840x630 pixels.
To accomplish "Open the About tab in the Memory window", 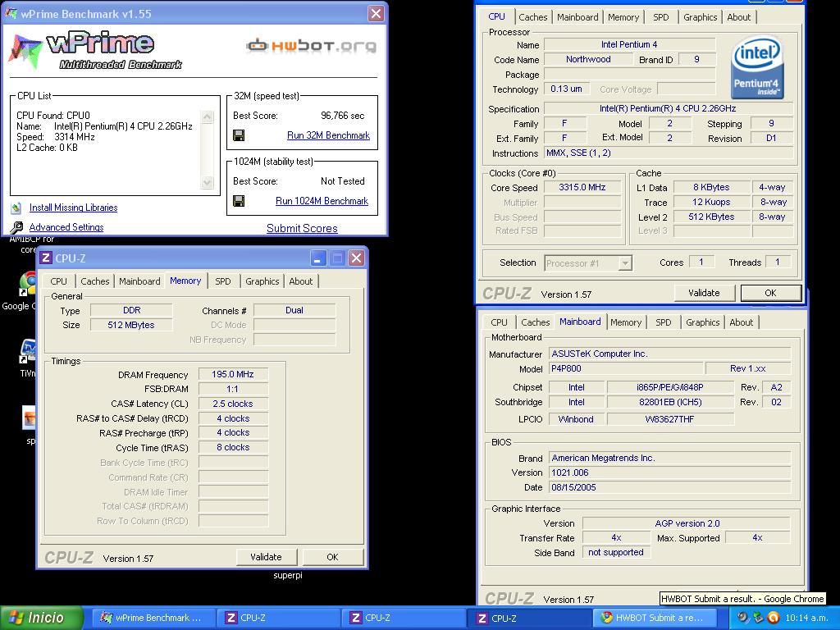I will coord(300,281).
